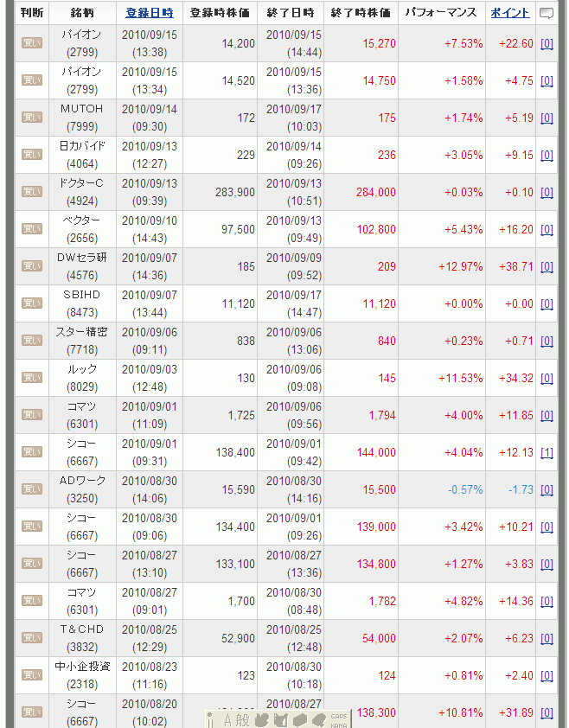
Task: Select the 買い badge beside DWセラ研
Action: pyautogui.click(x=31, y=266)
